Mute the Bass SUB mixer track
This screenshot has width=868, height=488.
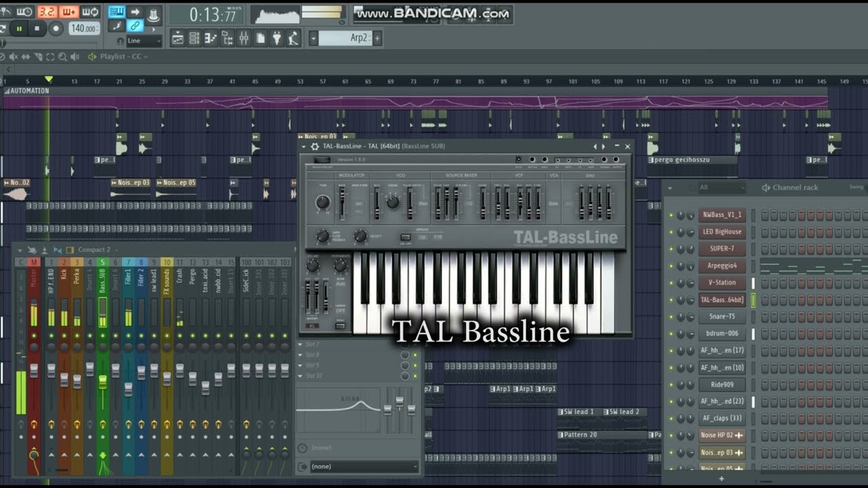[102, 336]
